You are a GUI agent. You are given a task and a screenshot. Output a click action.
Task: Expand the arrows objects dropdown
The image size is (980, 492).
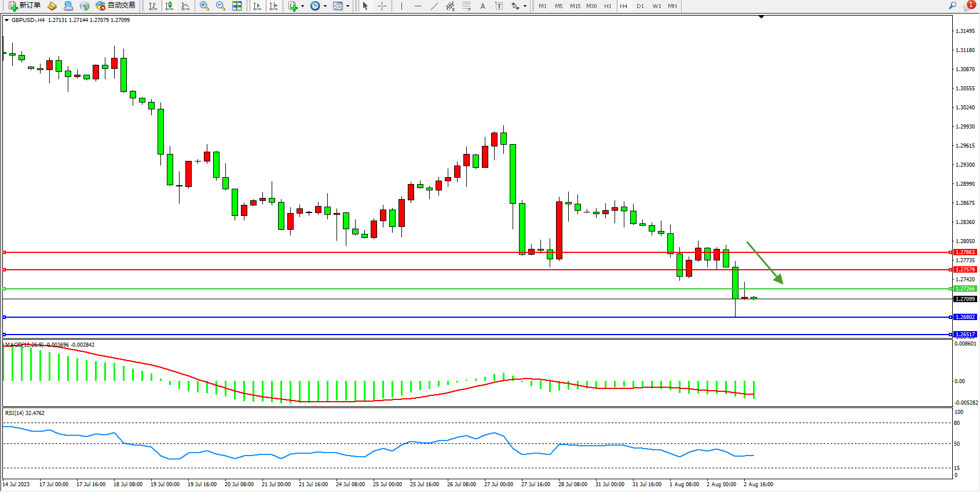click(525, 6)
